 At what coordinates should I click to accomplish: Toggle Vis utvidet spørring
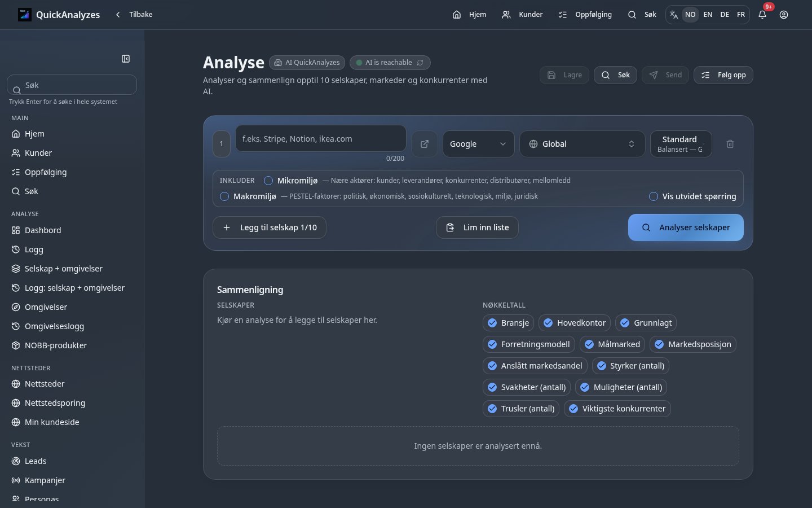(x=654, y=196)
